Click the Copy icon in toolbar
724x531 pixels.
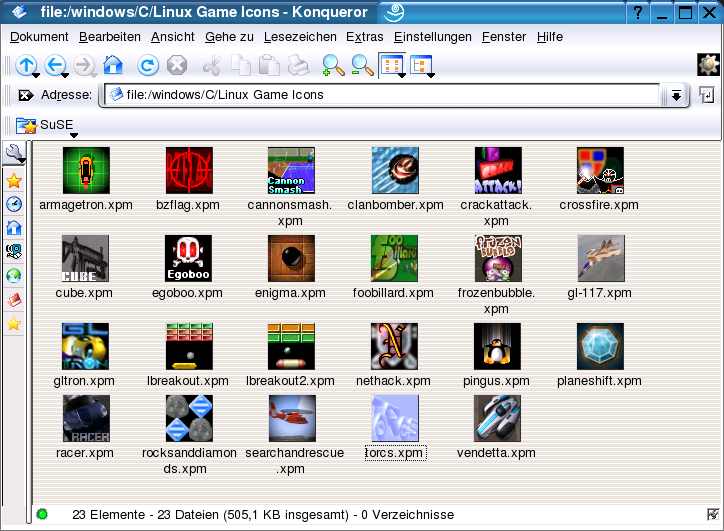pyautogui.click(x=241, y=65)
